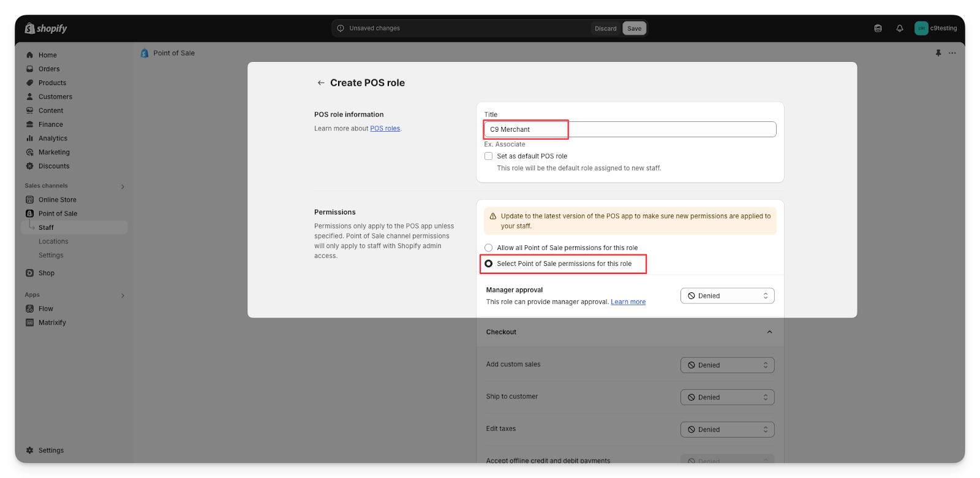
Task: Open the three-dot more actions menu
Action: point(952,53)
